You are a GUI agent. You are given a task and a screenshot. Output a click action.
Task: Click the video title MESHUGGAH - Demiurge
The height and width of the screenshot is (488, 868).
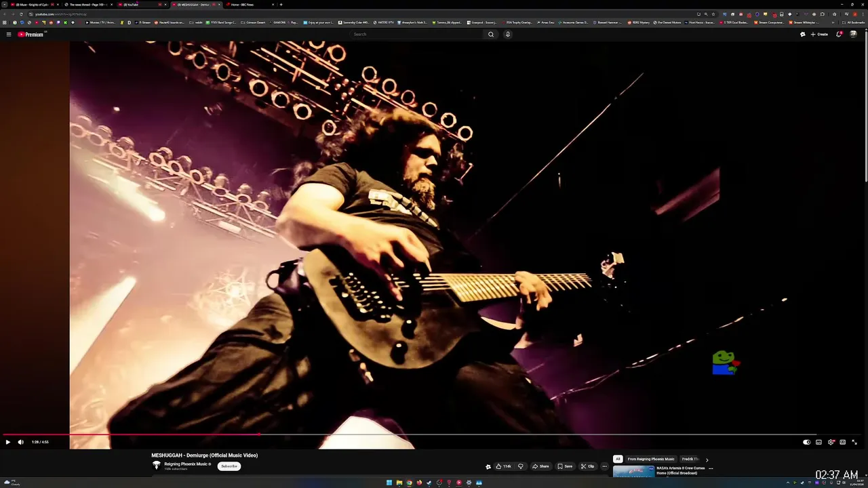pyautogui.click(x=204, y=455)
